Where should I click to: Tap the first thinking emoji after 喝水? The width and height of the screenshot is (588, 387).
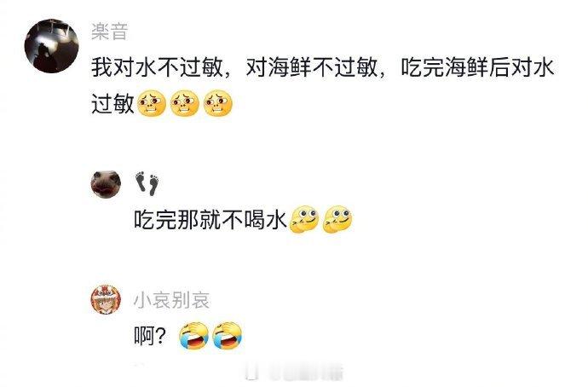[304, 219]
